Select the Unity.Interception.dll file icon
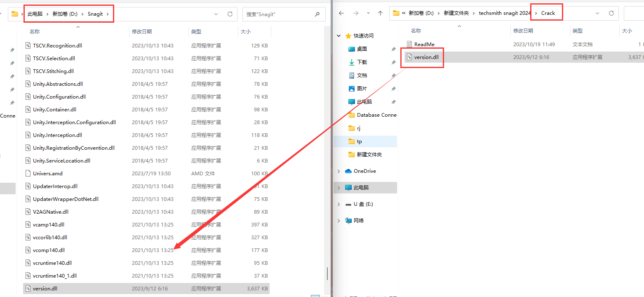 coord(28,135)
